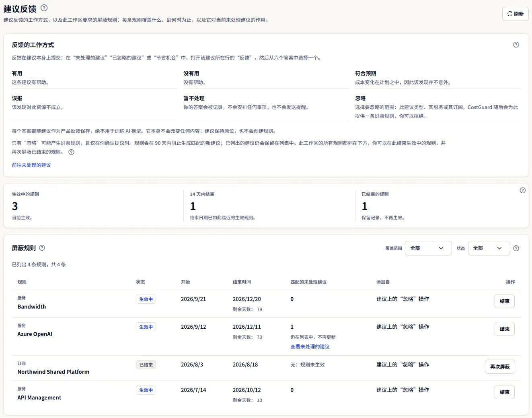Open the 状态 filter dropdown
Screen dimensions: 532x418
pyautogui.click(x=489, y=248)
